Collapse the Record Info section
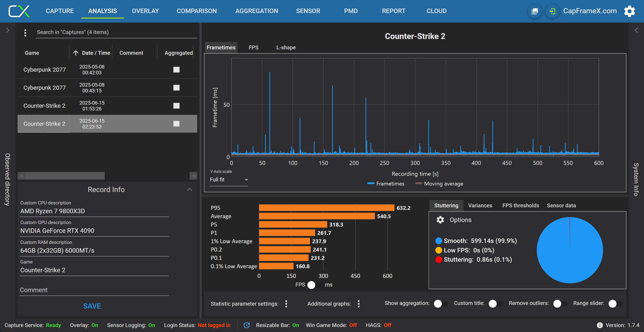Viewport: 644px width, 332px height. coord(190,190)
